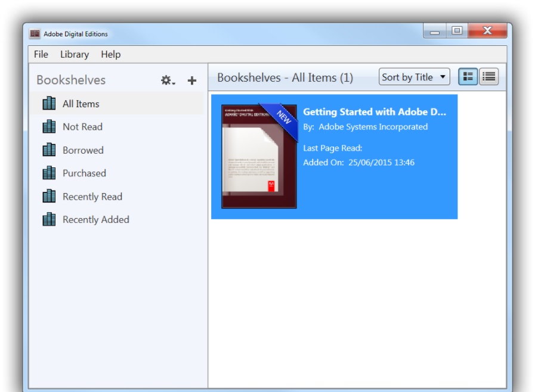Switch to list view
This screenshot has width=535, height=392.
point(488,77)
